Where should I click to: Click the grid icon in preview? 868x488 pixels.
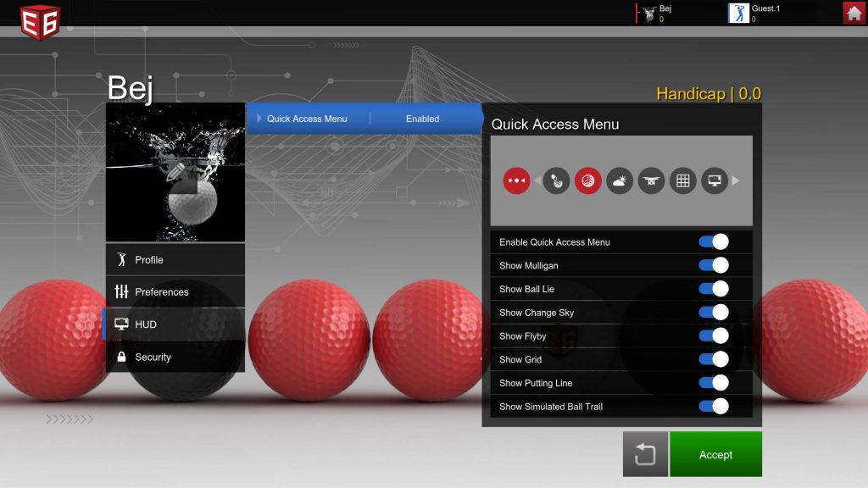[x=683, y=181]
